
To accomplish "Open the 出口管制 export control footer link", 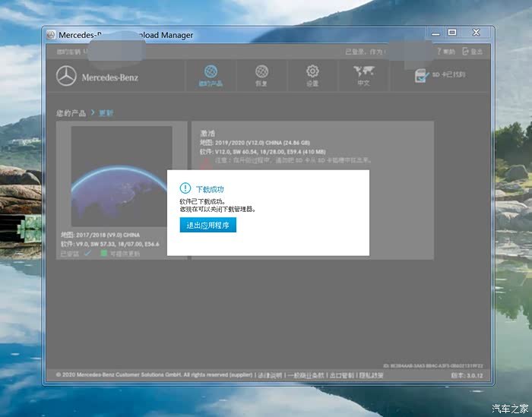I will [x=341, y=375].
